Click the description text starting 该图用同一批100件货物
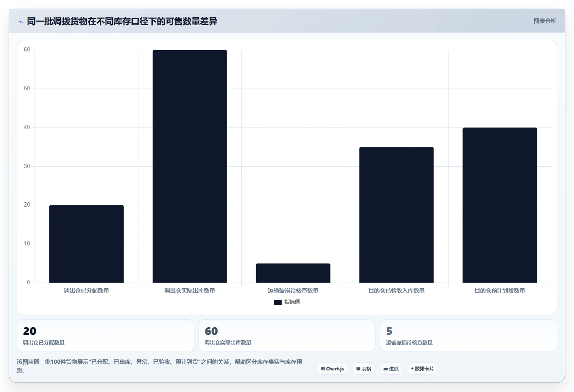 pos(160,366)
